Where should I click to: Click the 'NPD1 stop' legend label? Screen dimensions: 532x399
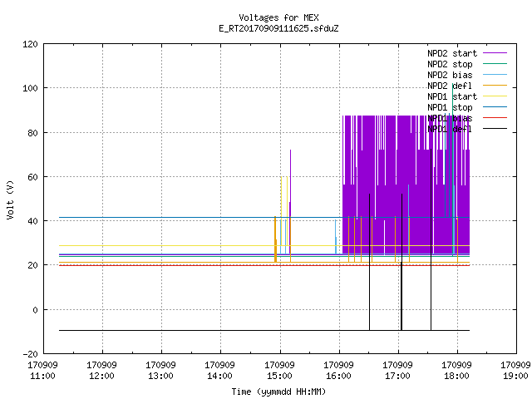pos(450,107)
